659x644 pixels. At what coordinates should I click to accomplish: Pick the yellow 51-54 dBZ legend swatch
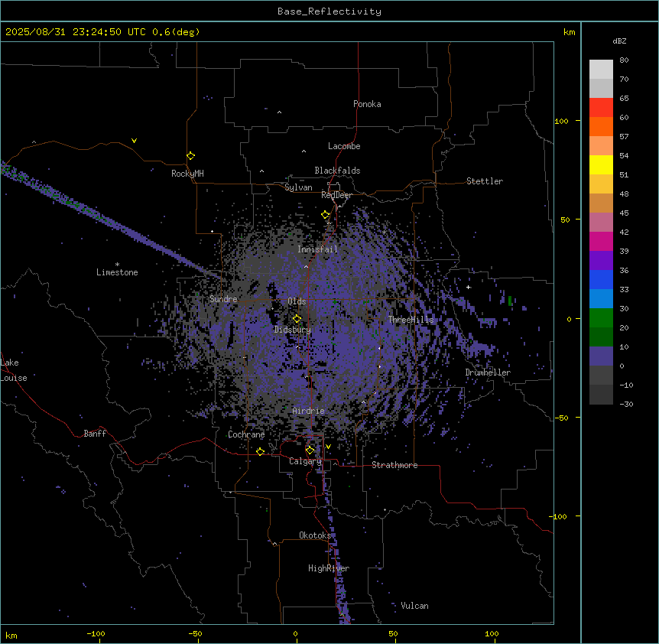click(601, 164)
